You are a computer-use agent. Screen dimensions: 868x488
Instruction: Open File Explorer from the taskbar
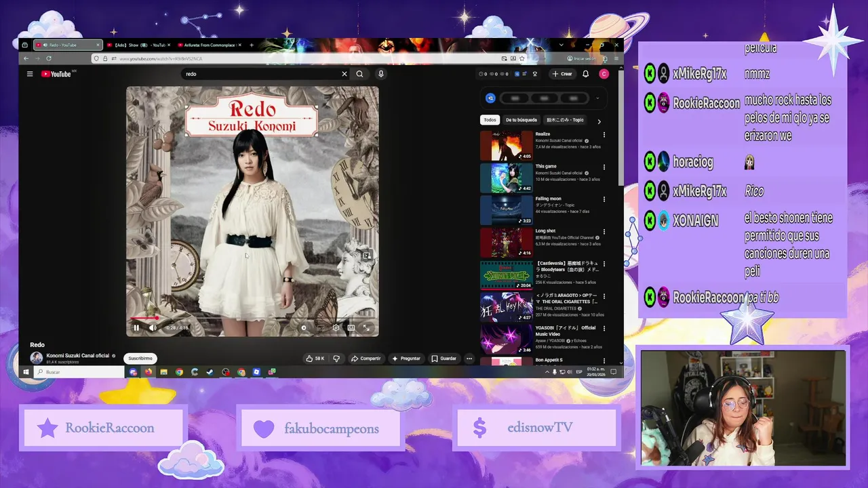click(163, 371)
